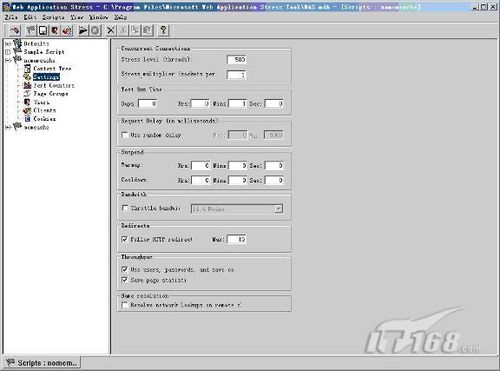Expand the Sample Script node
Image resolution: width=500 pixels, height=371 pixels.
pyautogui.click(x=8, y=52)
